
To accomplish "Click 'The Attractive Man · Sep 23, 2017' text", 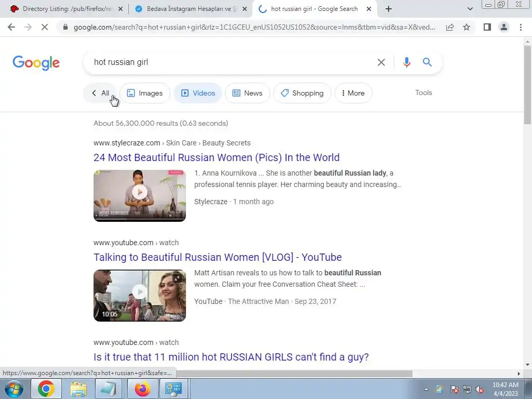I will pos(282,301).
